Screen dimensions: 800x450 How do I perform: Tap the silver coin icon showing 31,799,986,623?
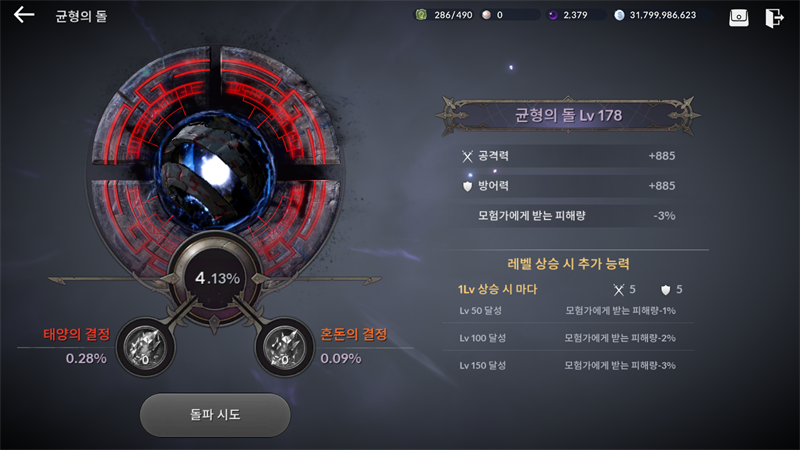(x=619, y=15)
